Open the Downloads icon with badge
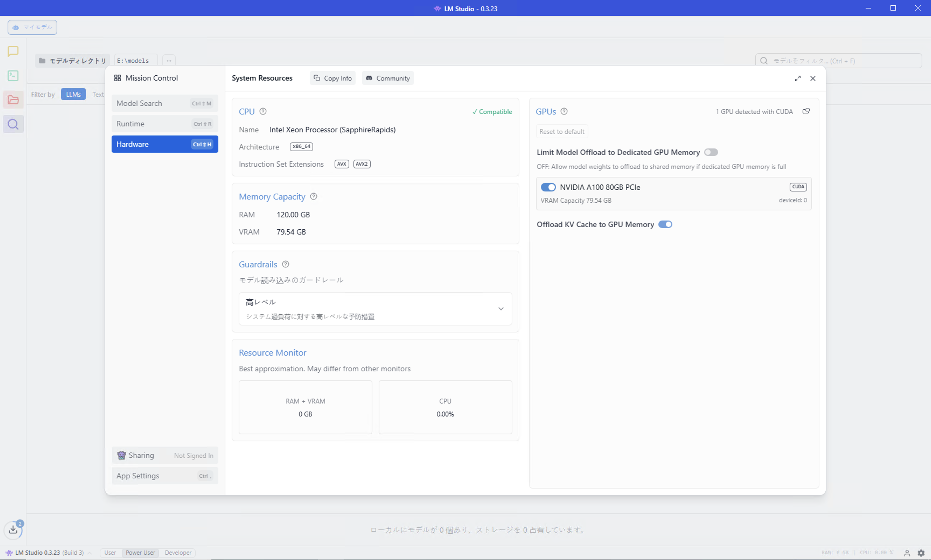 (x=13, y=529)
